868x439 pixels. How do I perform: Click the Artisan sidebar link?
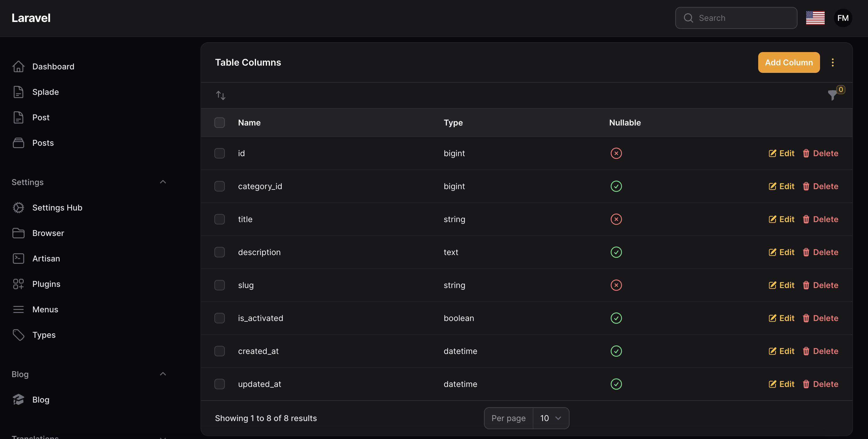click(47, 258)
